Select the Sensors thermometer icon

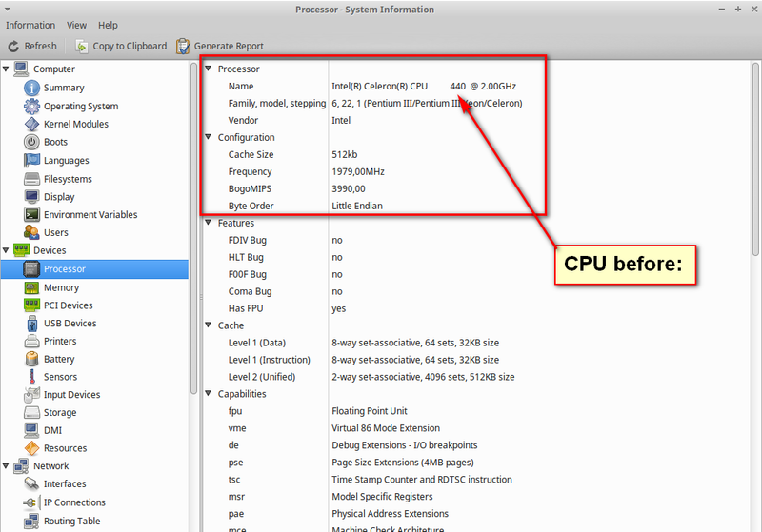pyautogui.click(x=31, y=377)
